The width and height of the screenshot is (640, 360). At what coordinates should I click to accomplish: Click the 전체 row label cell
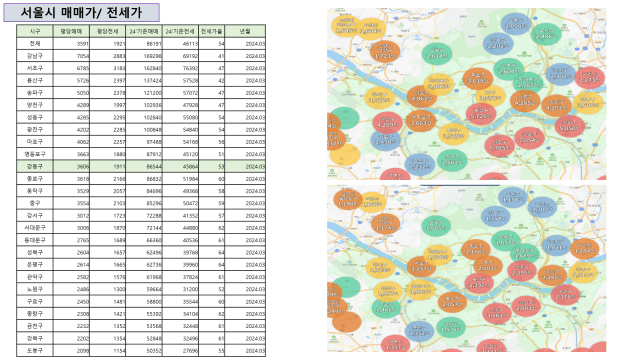tap(35, 44)
